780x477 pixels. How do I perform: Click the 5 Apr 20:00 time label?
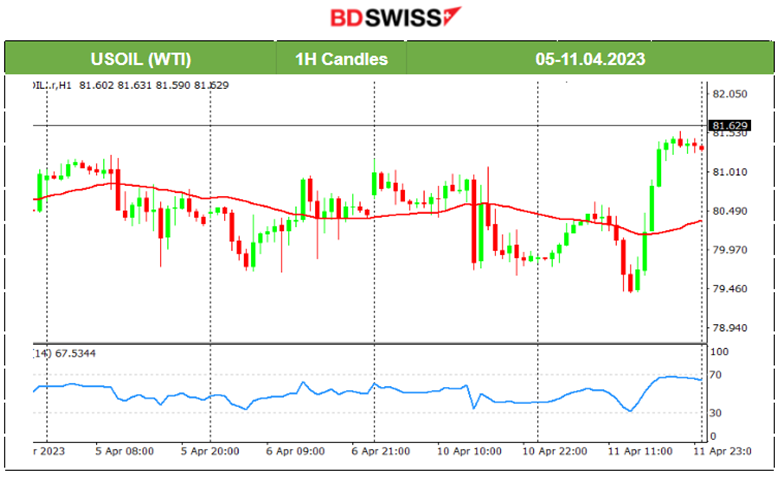click(x=210, y=452)
